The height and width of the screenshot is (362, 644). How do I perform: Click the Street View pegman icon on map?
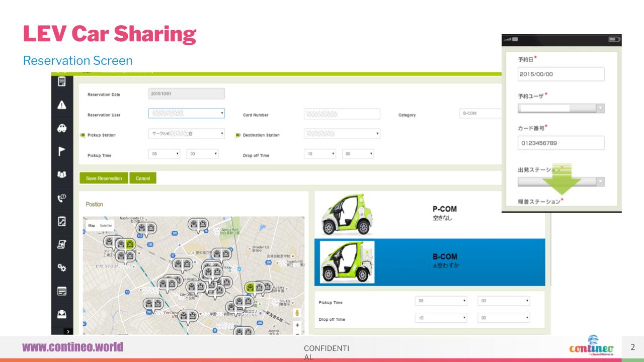pos(297,313)
